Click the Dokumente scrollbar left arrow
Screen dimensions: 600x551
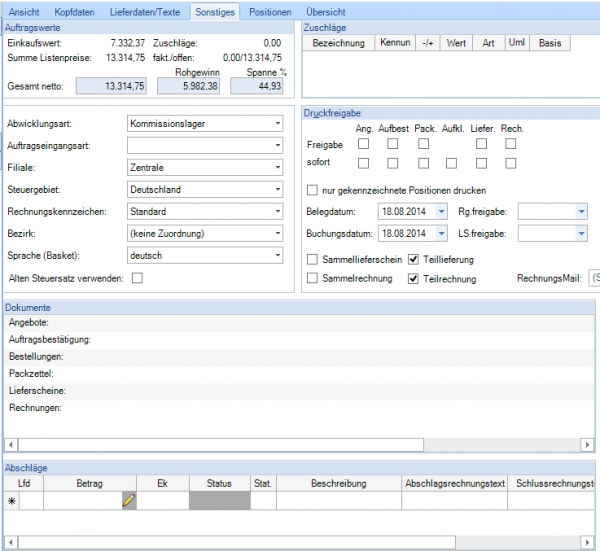point(11,443)
